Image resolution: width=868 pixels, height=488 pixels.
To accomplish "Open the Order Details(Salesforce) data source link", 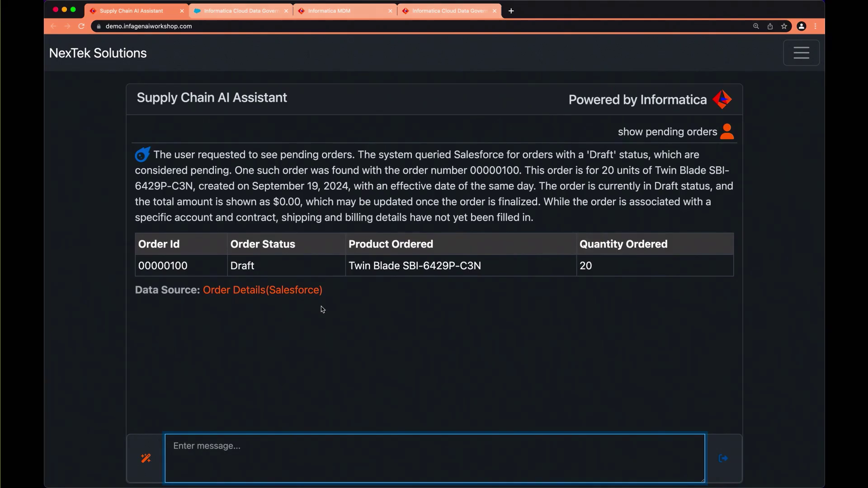I will click(262, 290).
